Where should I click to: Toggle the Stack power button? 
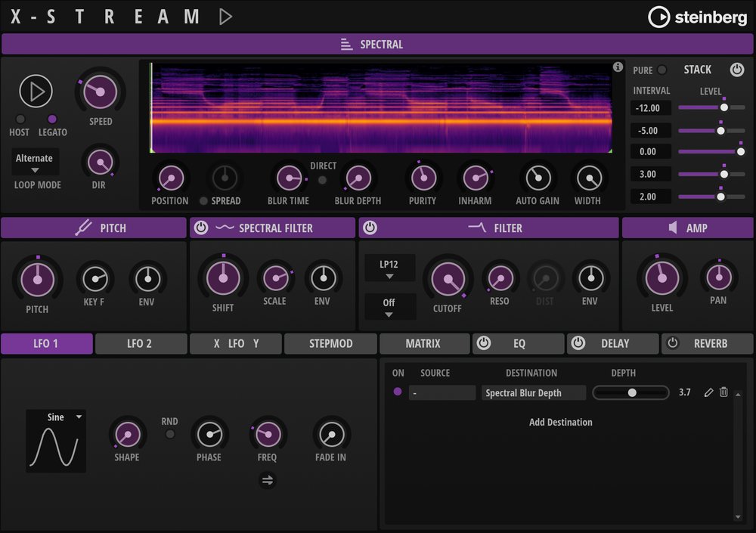(x=736, y=70)
